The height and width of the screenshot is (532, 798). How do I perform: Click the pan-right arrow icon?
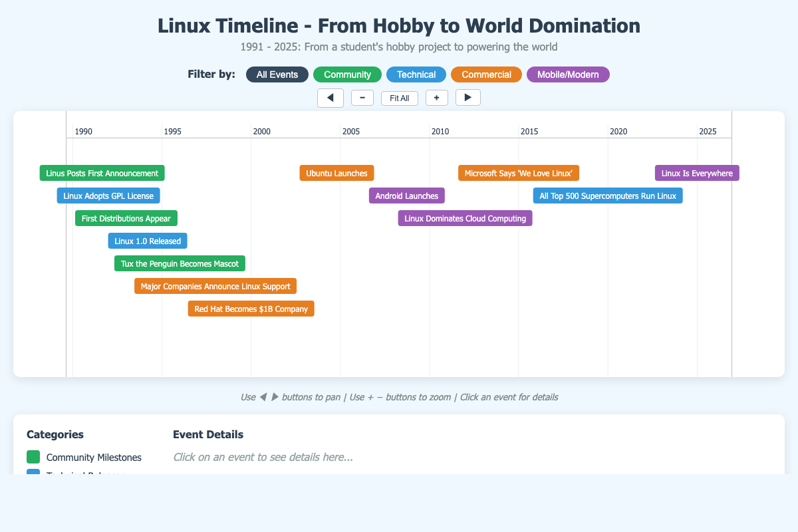(468, 97)
